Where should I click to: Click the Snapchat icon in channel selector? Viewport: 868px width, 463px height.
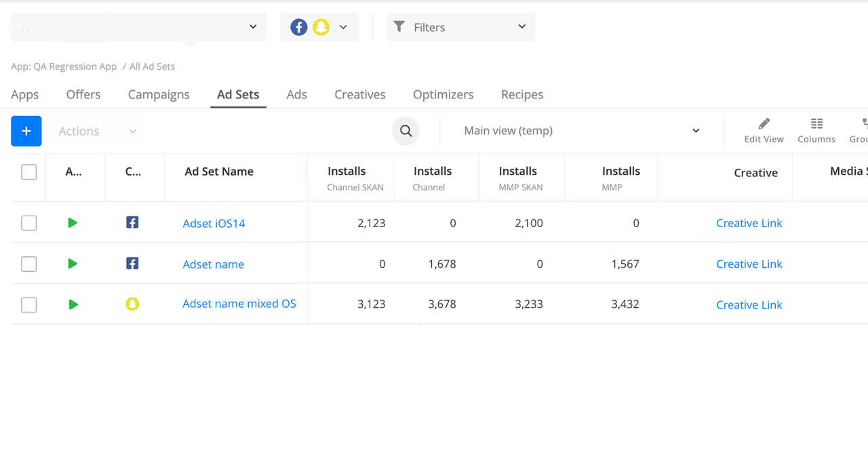[321, 27]
